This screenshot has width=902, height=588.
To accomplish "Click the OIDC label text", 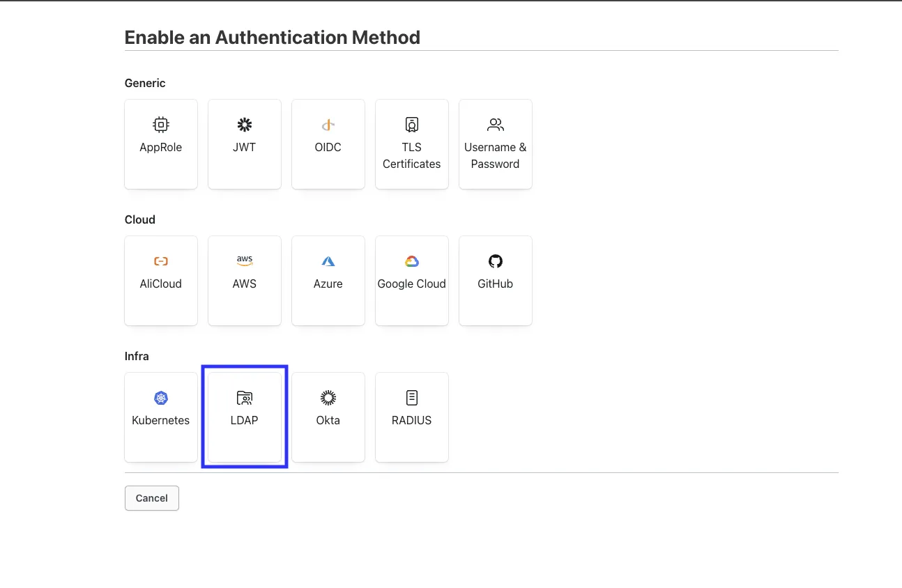I will click(328, 147).
